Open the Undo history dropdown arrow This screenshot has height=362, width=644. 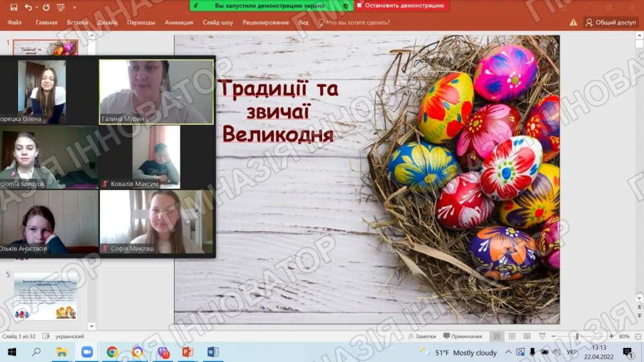(37, 7)
